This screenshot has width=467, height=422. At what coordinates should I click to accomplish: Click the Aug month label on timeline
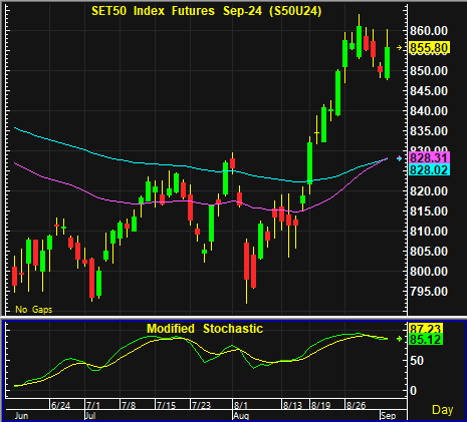tap(240, 416)
